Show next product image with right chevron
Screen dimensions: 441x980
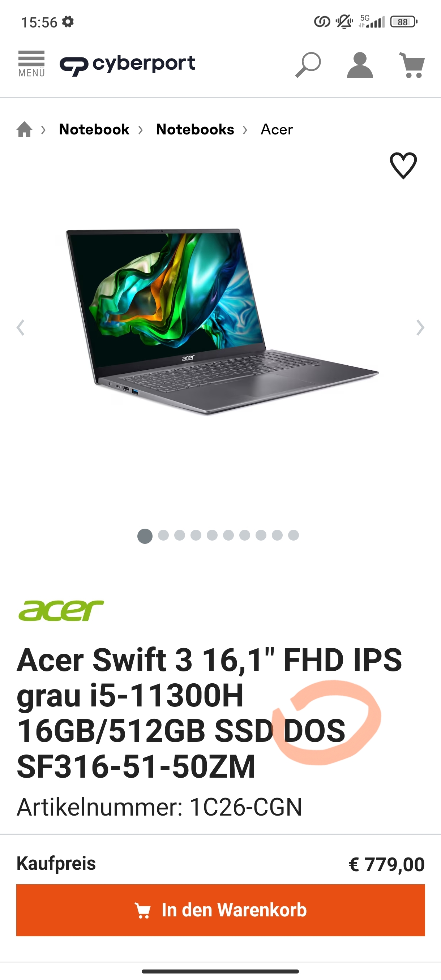(x=420, y=327)
